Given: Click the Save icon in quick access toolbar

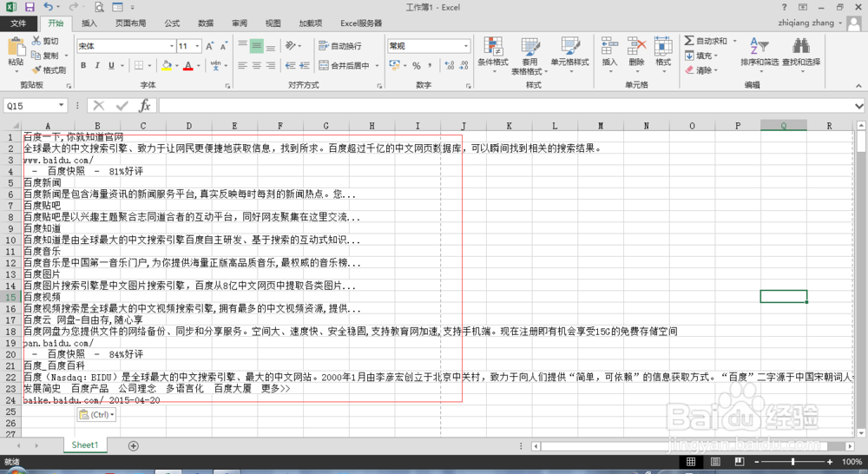Looking at the screenshot, I should pyautogui.click(x=30, y=7).
